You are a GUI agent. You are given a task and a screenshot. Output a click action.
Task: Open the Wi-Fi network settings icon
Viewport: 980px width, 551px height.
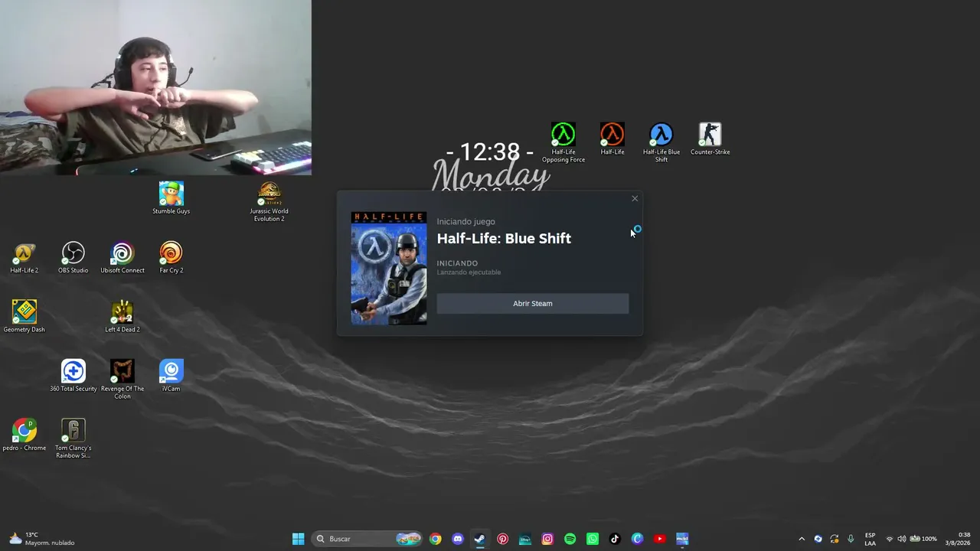click(x=890, y=539)
